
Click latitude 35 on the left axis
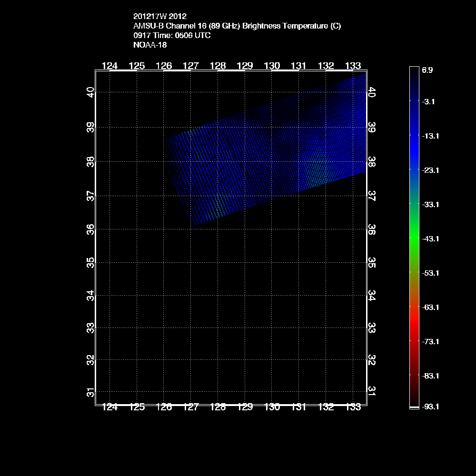click(x=90, y=263)
